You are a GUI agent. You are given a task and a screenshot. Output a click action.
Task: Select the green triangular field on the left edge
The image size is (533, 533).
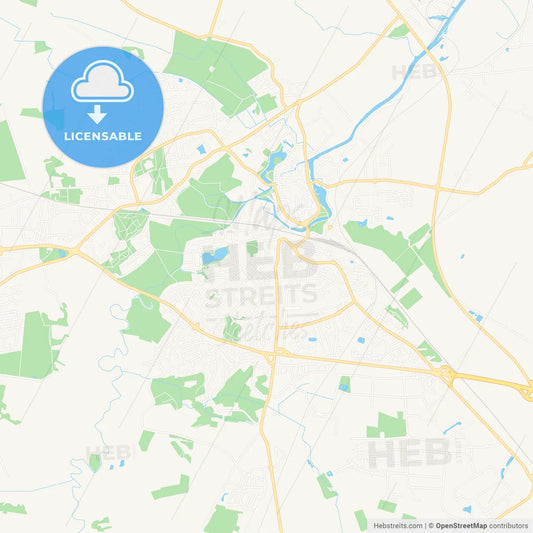[10, 153]
